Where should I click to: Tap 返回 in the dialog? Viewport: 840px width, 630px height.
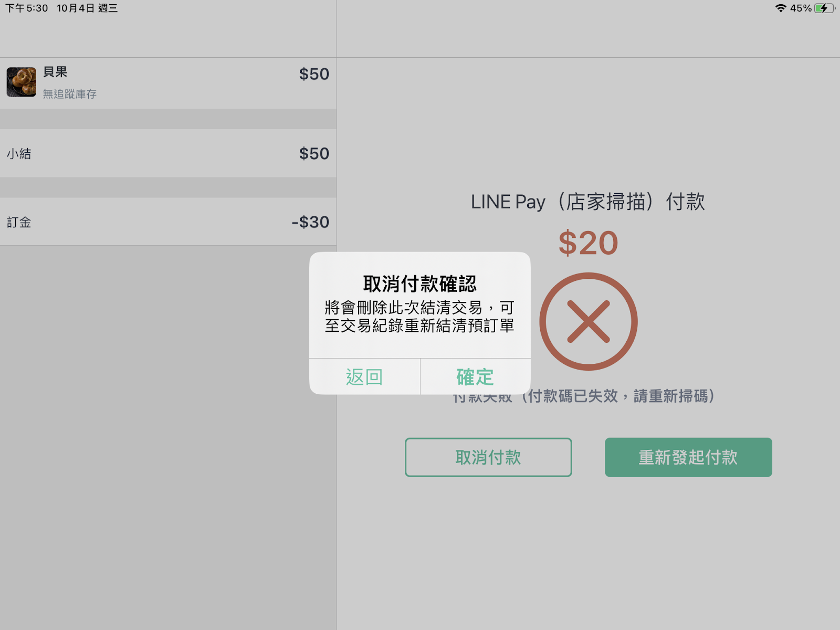[x=364, y=376]
